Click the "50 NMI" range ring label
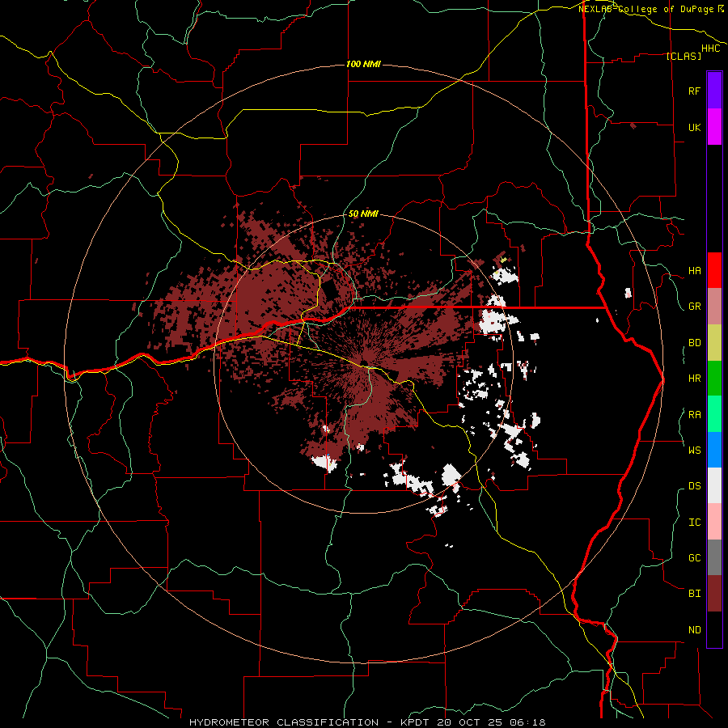Viewport: 728px width, 728px height. pos(363,214)
